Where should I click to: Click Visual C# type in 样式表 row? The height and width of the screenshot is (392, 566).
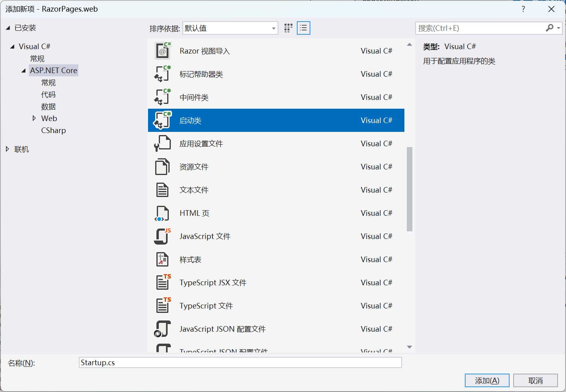(x=376, y=259)
